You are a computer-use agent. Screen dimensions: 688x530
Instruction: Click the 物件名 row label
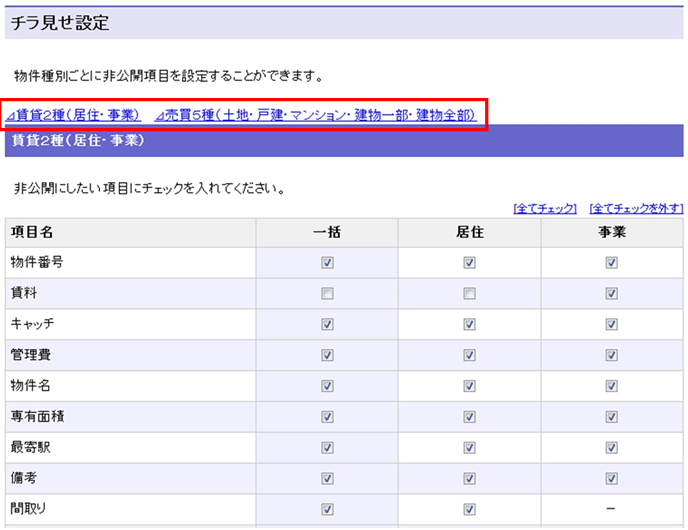click(x=30, y=386)
